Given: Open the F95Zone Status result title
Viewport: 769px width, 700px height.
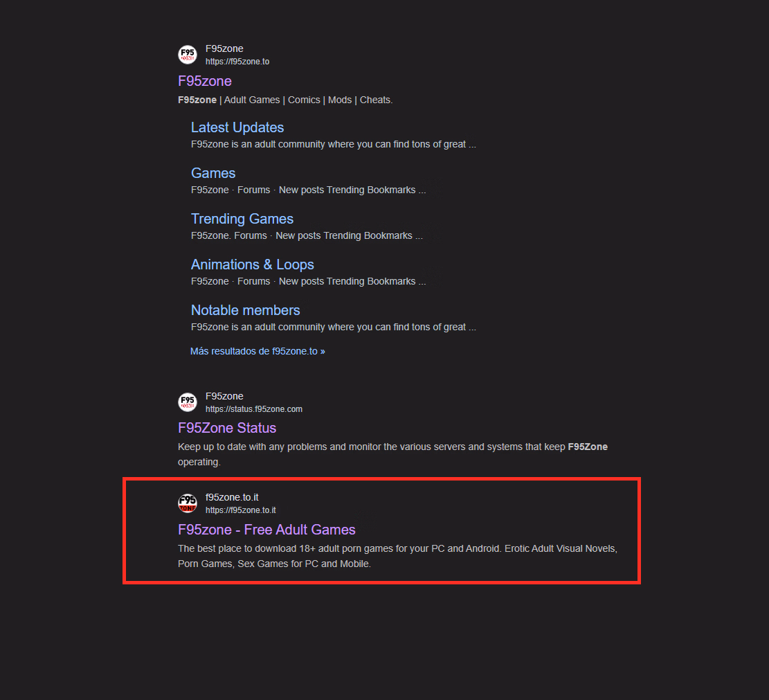Looking at the screenshot, I should pyautogui.click(x=227, y=428).
